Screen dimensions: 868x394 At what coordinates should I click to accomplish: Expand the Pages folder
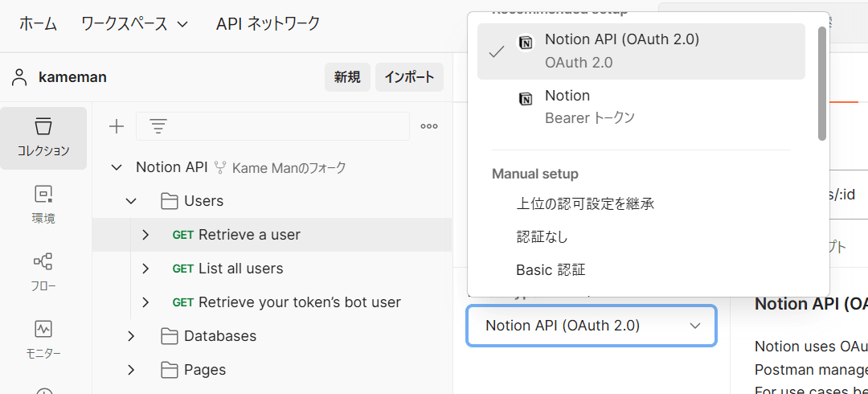coord(131,370)
